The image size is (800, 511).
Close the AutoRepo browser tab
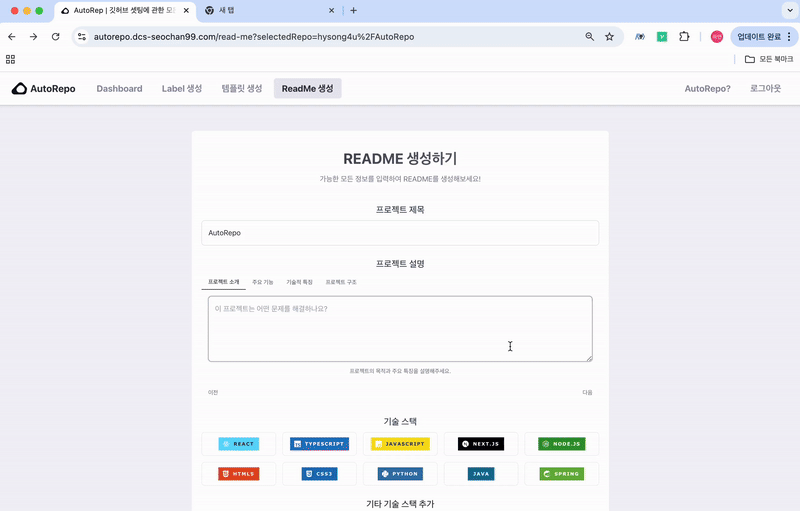(x=186, y=10)
